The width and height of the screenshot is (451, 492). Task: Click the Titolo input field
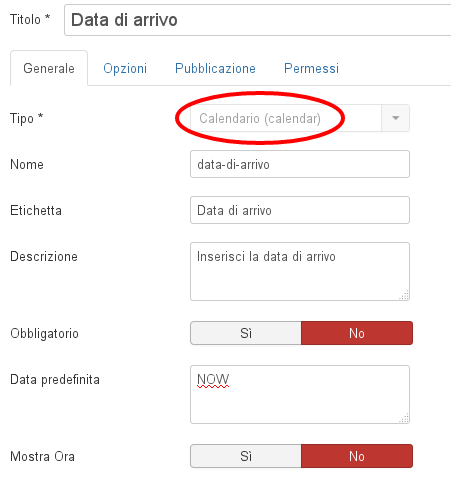click(258, 20)
